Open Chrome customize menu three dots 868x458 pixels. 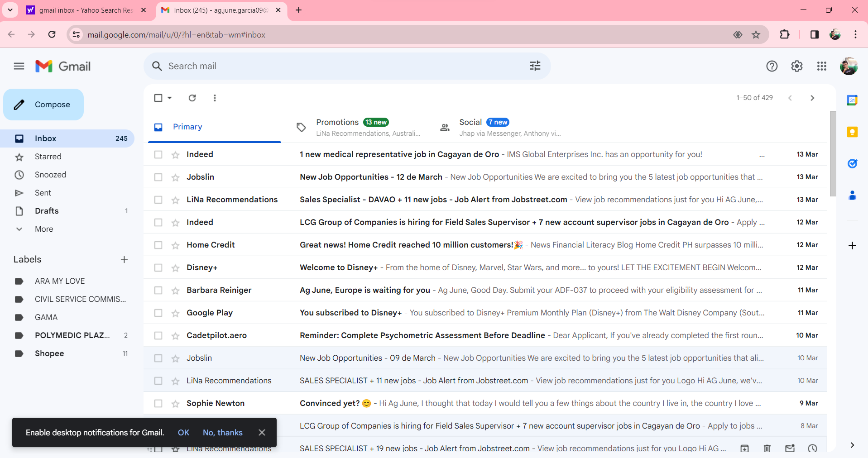pos(855,35)
